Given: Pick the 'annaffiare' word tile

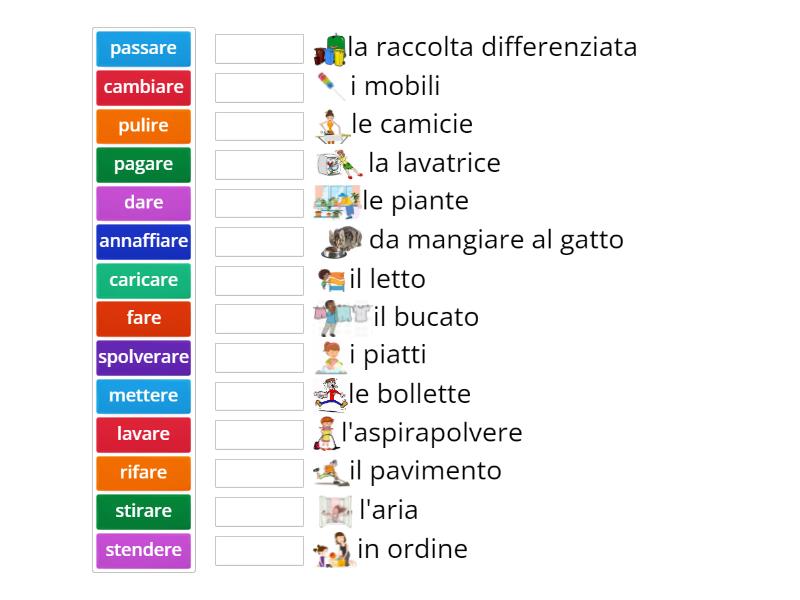Looking at the screenshot, I should [143, 242].
